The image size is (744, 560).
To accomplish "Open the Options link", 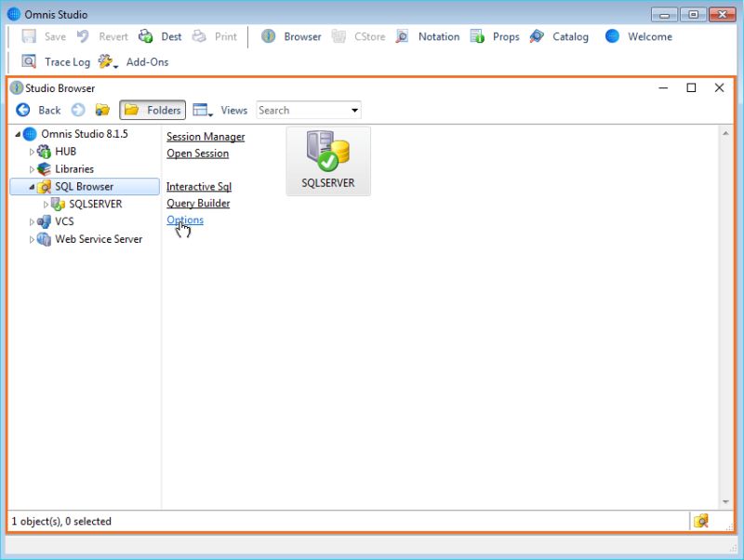I will [185, 220].
